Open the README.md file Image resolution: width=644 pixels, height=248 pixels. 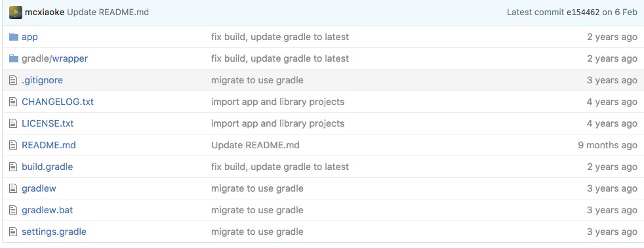[49, 145]
